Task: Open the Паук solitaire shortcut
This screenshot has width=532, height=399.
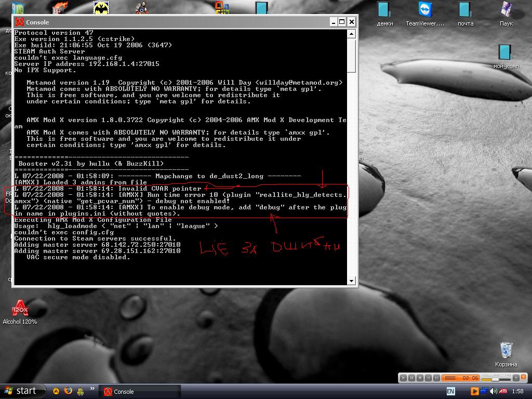Action: (506, 14)
